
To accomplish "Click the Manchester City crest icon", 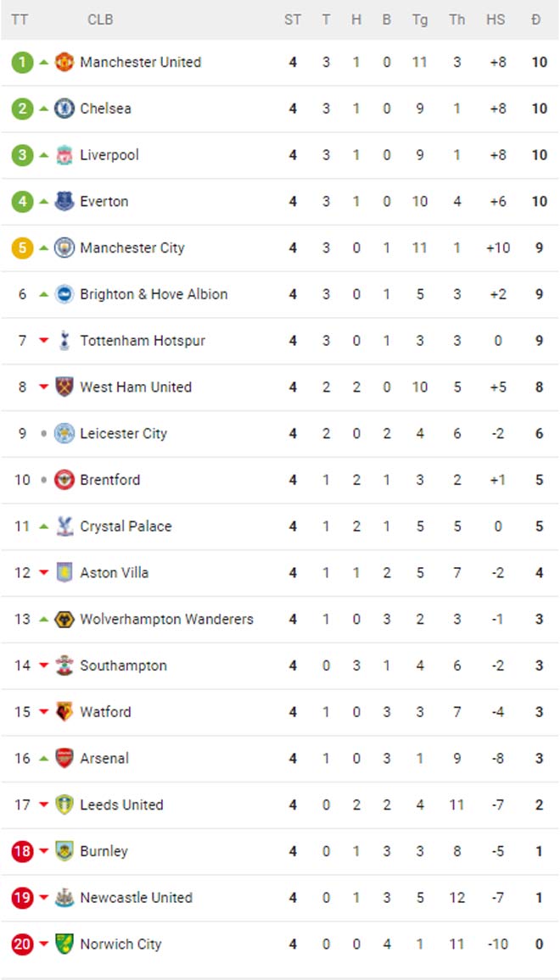I will pos(64,248).
